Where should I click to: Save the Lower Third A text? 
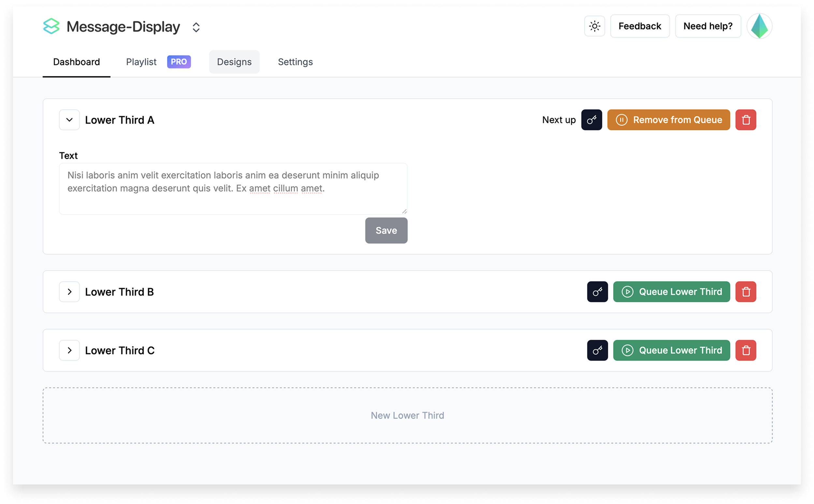(x=386, y=230)
